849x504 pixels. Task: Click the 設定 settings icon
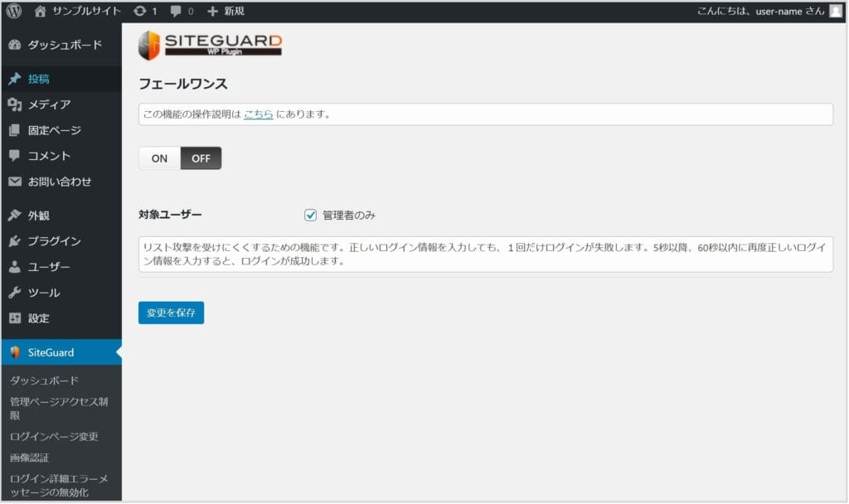15,318
